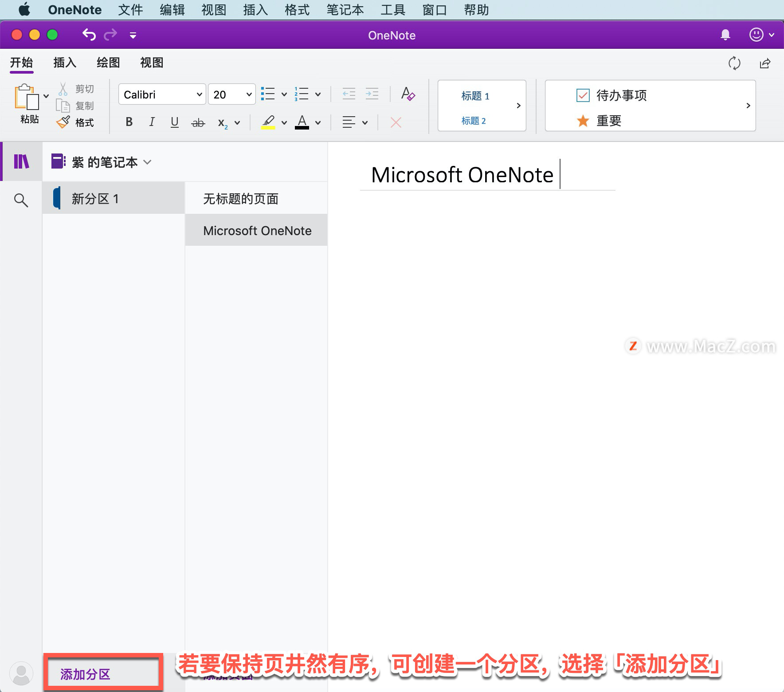Toggle the 待办事项 to-do tag

click(x=612, y=95)
